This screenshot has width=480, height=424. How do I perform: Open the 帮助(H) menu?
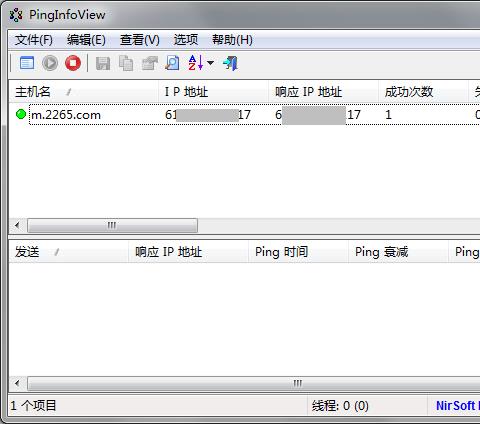[232, 40]
